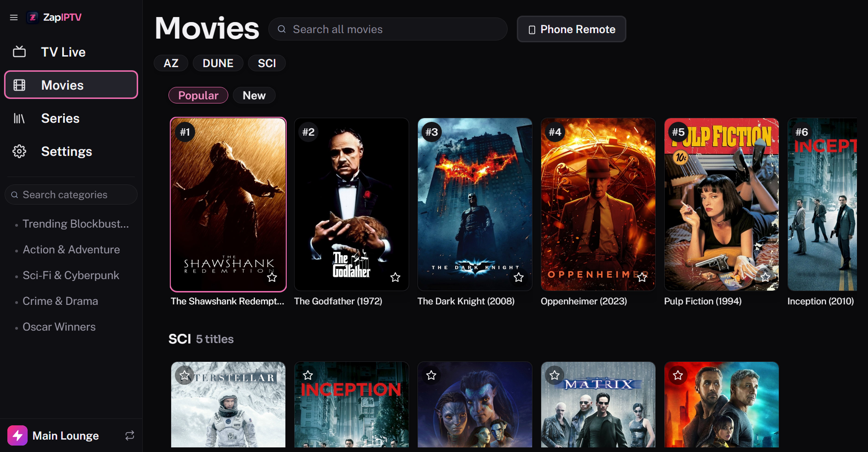
Task: Click the SCI 5 titles heading
Action: [201, 339]
